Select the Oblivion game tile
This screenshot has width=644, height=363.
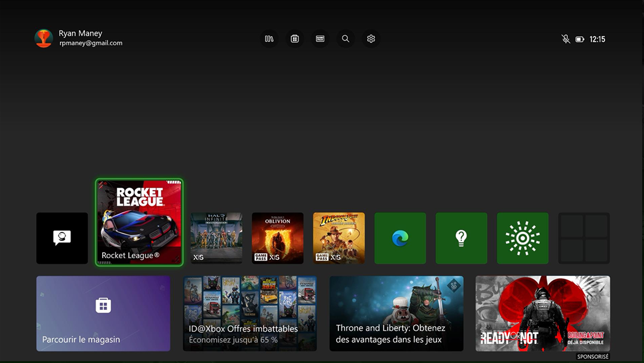278,238
